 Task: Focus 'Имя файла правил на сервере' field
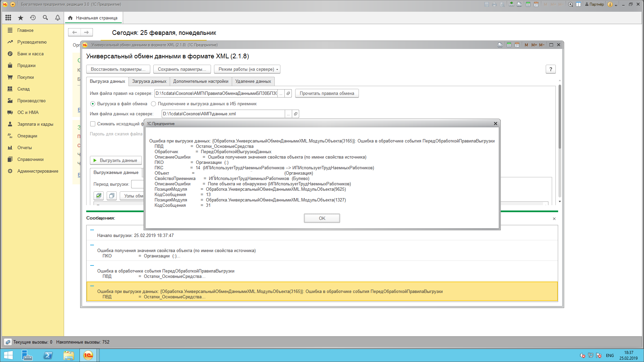(216, 94)
